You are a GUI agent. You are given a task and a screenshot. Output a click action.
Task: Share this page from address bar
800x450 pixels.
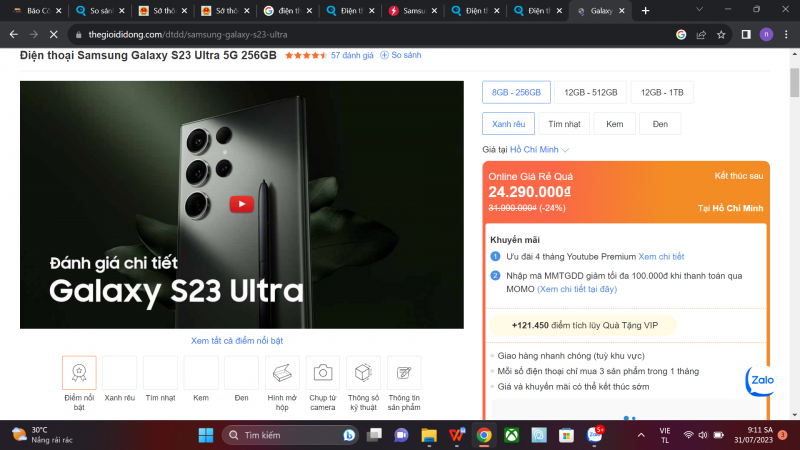(x=701, y=35)
